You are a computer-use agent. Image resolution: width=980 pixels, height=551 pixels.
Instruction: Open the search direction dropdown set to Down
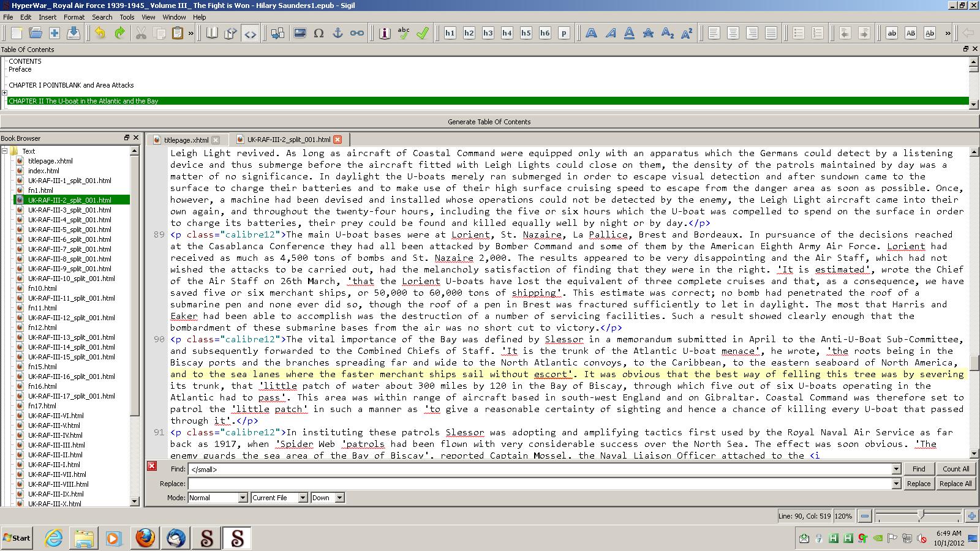tap(328, 498)
